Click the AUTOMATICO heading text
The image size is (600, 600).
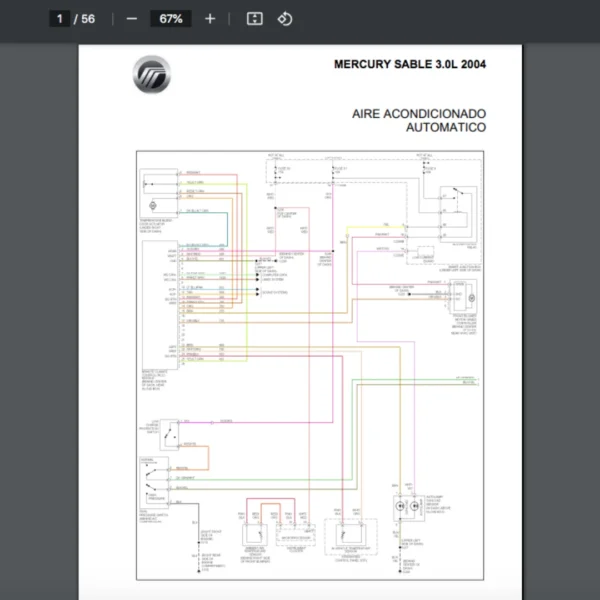click(446, 127)
